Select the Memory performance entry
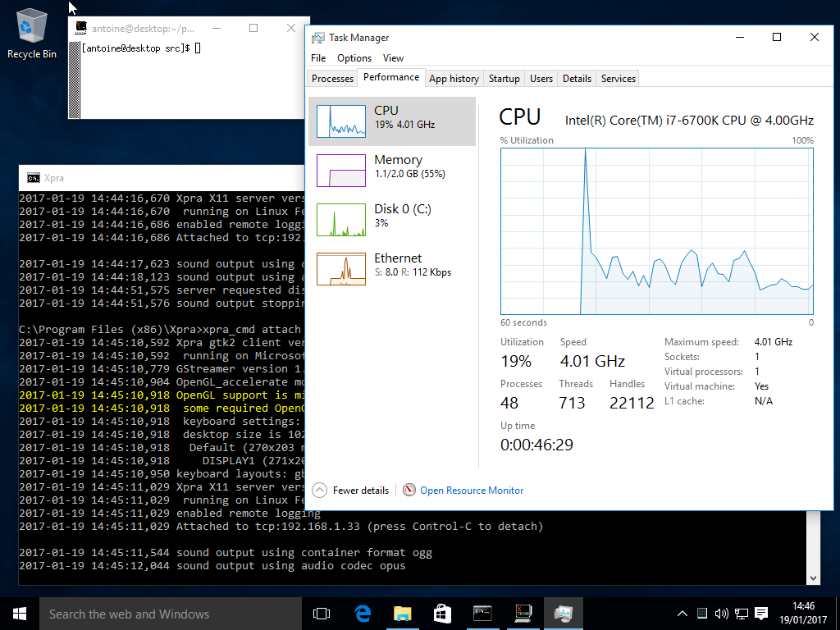Image resolution: width=840 pixels, height=630 pixels. pos(392,171)
